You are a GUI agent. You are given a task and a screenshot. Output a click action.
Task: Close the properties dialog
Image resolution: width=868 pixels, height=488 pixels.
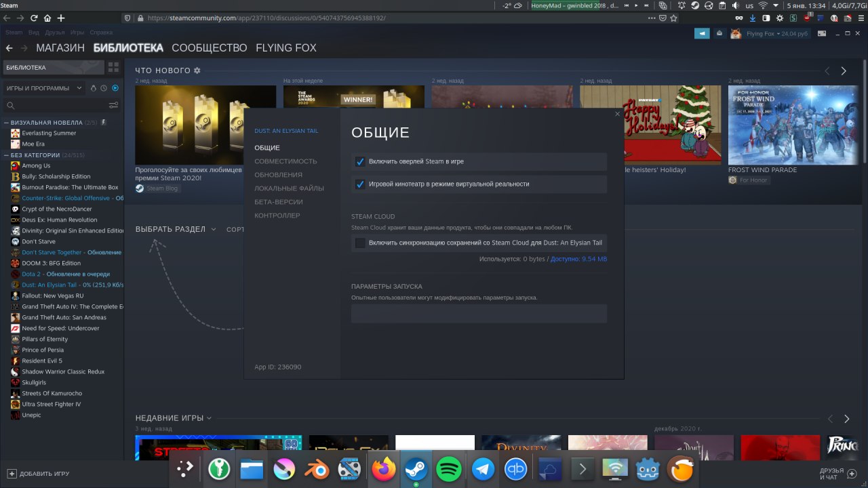click(617, 114)
